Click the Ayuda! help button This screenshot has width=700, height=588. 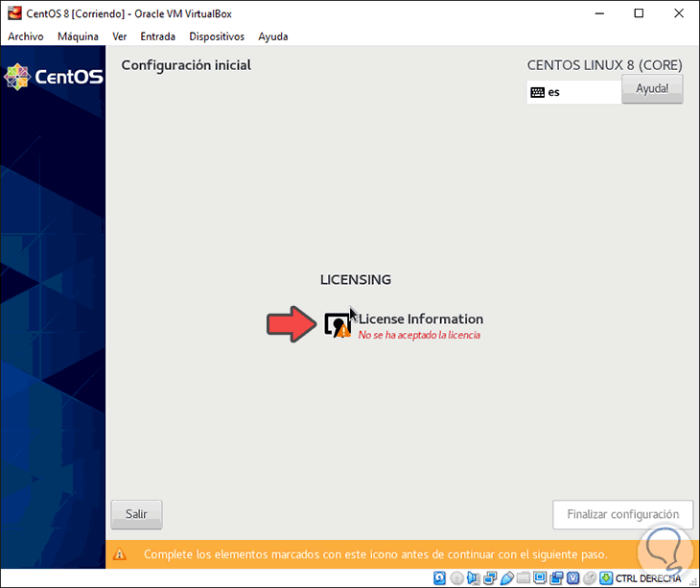click(x=652, y=89)
